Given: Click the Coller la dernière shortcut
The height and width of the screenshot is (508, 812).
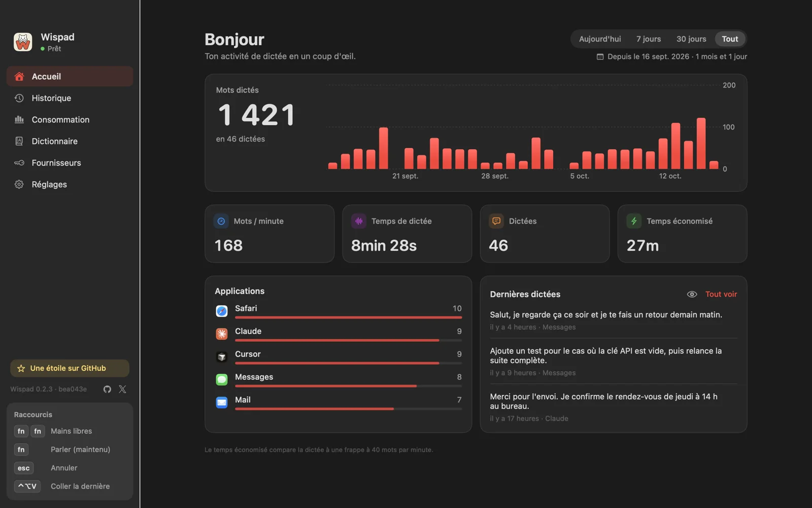Looking at the screenshot, I should pos(80,486).
